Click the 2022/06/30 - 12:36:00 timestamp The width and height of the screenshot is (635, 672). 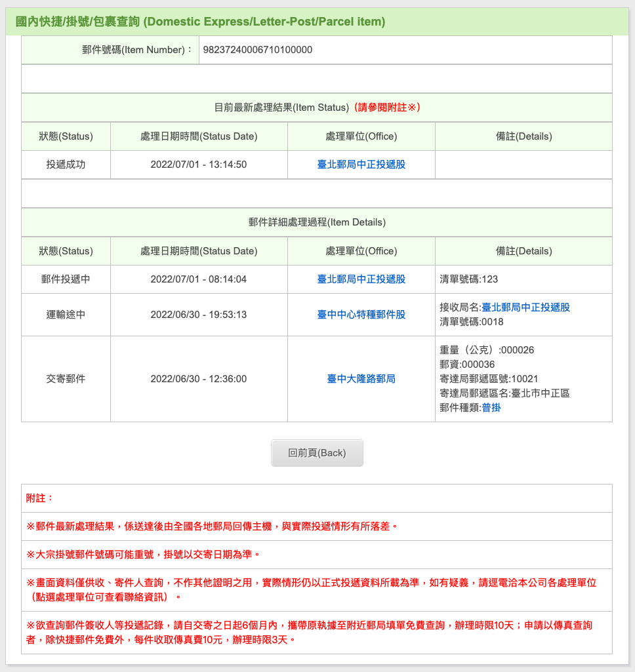pyautogui.click(x=199, y=379)
